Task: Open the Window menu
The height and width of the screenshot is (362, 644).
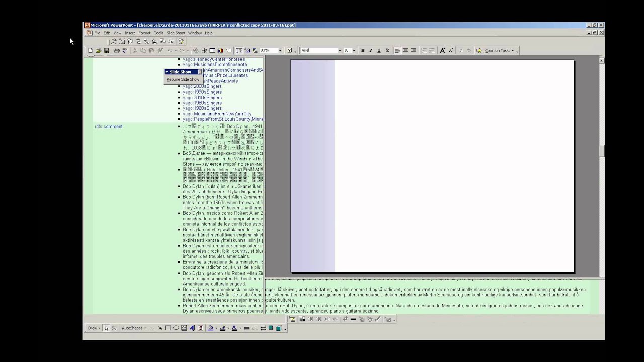Action: [195, 33]
